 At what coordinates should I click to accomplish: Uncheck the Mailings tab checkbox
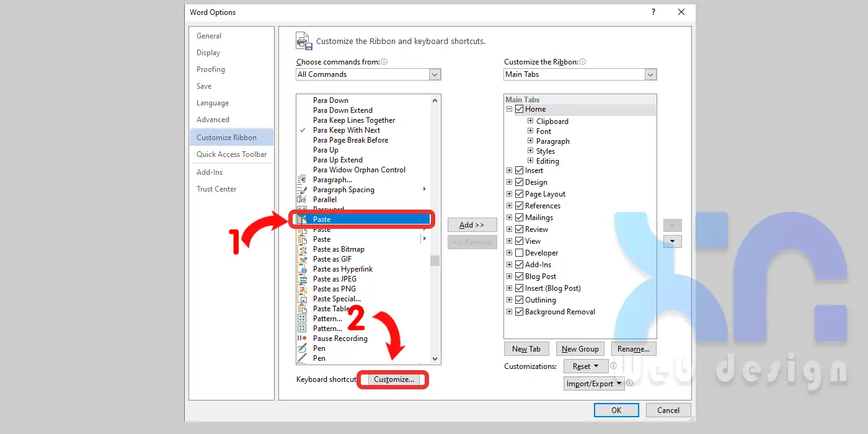point(519,218)
